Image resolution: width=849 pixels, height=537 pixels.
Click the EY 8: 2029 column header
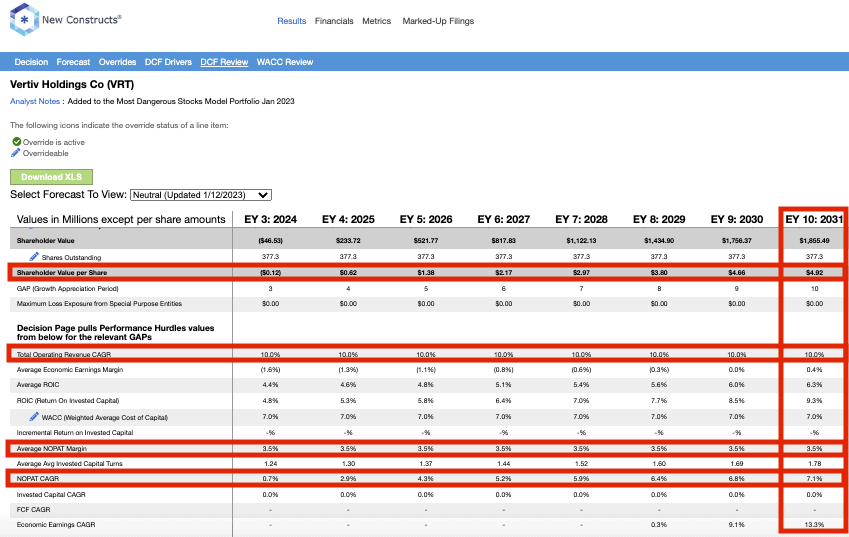(x=659, y=219)
